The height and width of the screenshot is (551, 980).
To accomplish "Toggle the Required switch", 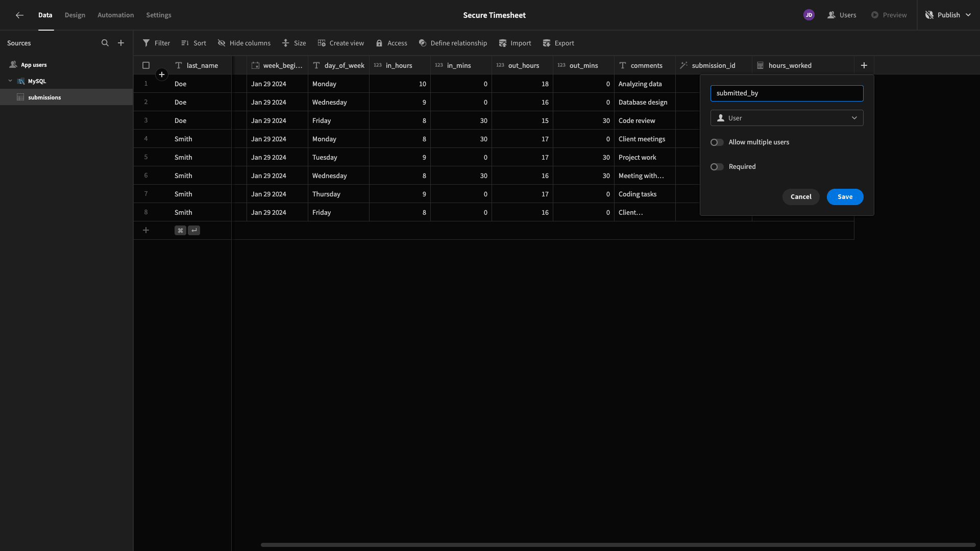I will point(717,167).
